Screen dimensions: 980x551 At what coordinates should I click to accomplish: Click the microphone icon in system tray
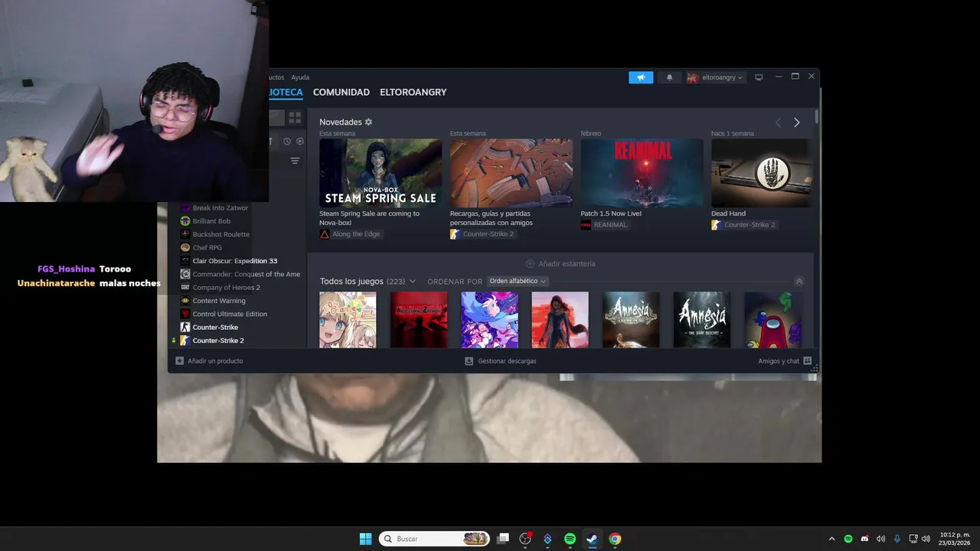897,539
